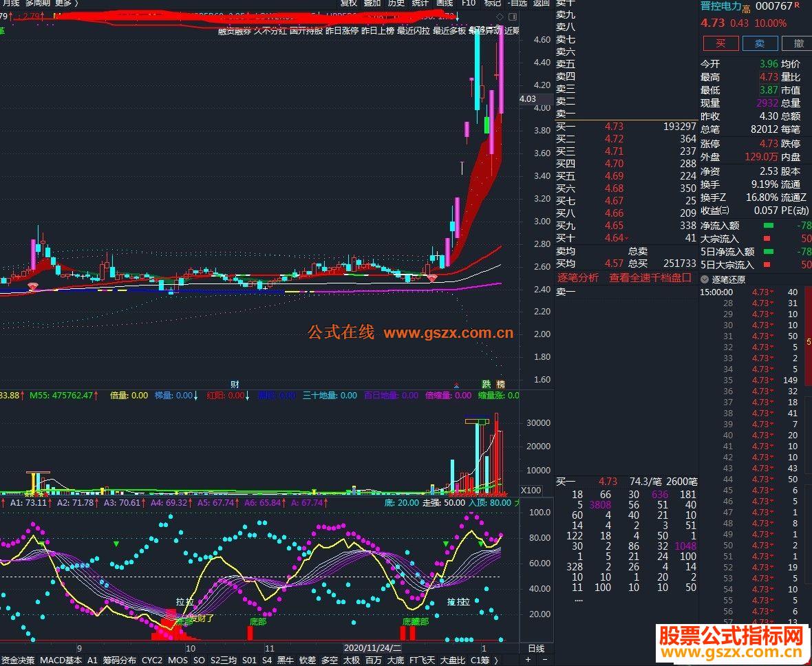Open 逐笔分析 link
Image resolution: width=812 pixels, height=666 pixels.
point(578,278)
